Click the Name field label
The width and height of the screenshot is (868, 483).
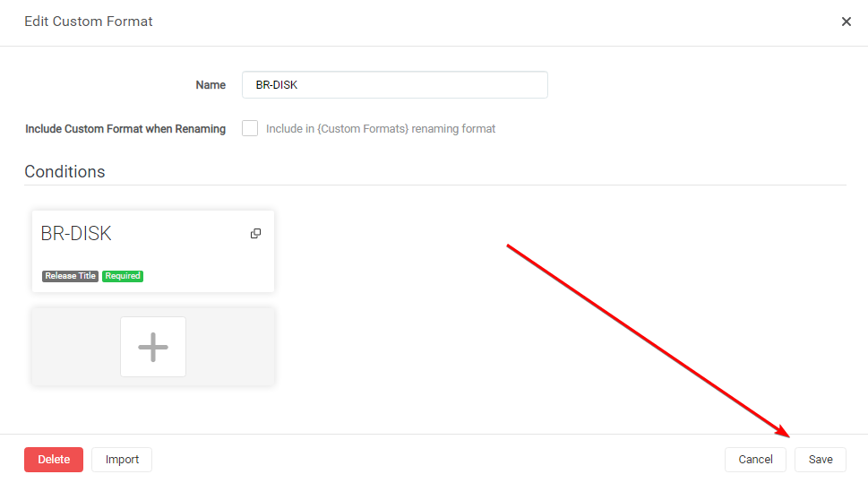tap(211, 85)
